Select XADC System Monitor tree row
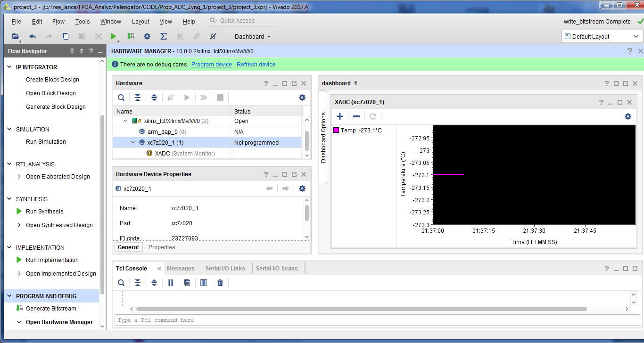The width and height of the screenshot is (644, 343). pyautogui.click(x=207, y=153)
